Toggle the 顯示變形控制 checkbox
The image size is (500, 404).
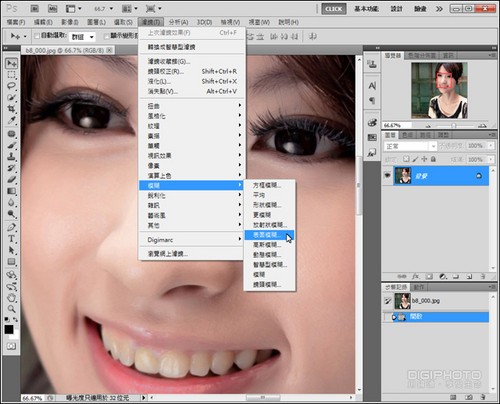[x=107, y=36]
